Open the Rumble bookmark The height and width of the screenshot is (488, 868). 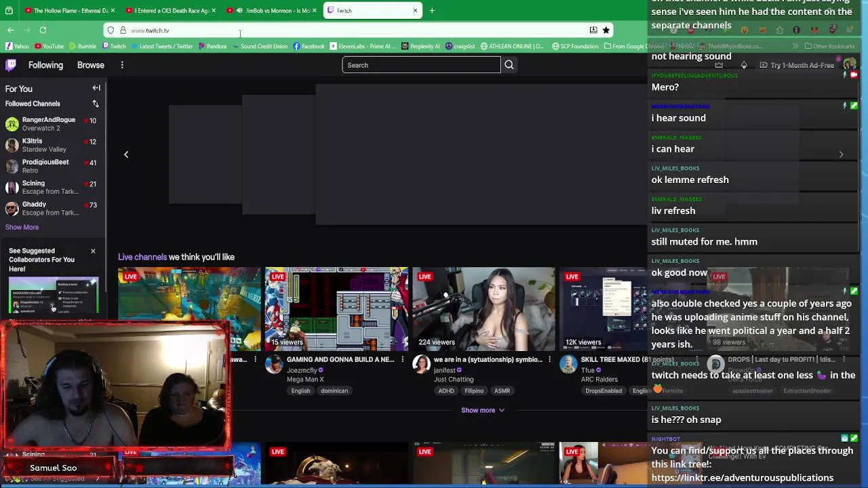click(82, 46)
